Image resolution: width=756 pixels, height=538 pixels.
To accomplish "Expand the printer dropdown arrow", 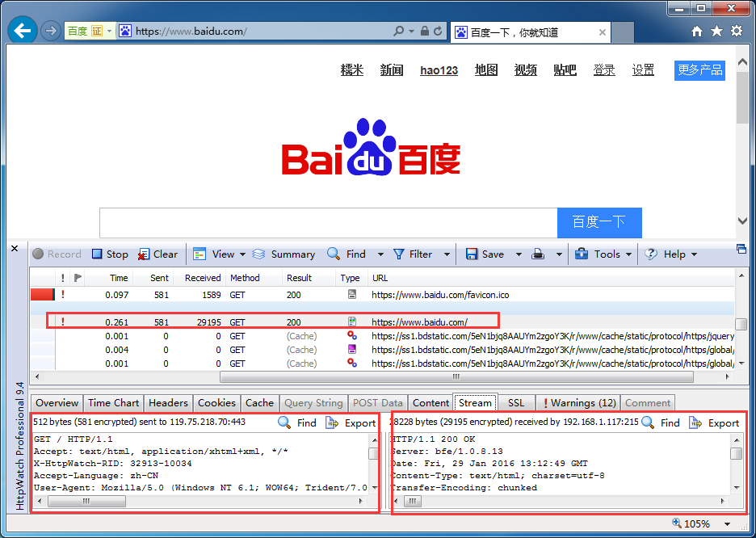I will coord(559,254).
